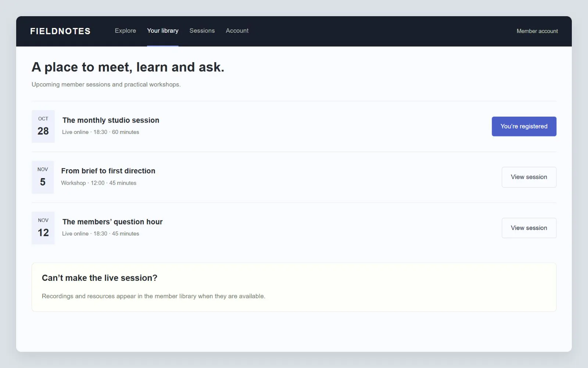Click the Can't make the live session heading

100,278
